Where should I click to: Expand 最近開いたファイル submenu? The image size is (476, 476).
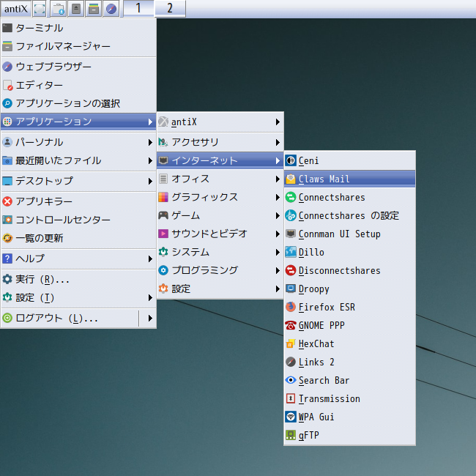tap(78, 160)
